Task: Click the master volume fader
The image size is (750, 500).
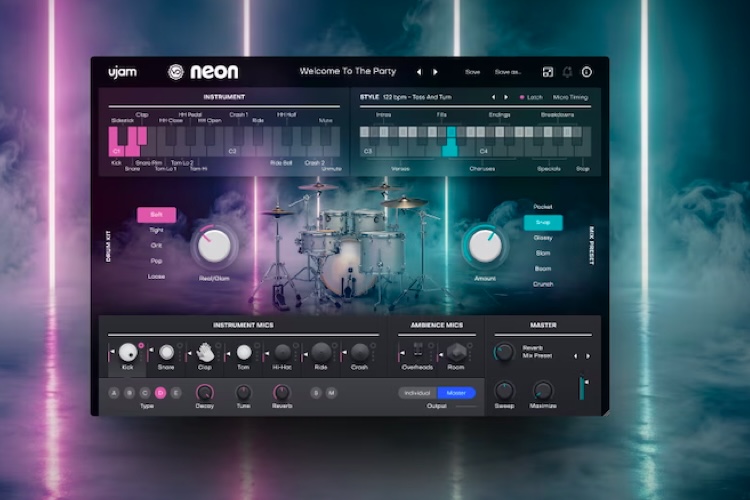Action: pyautogui.click(x=583, y=387)
